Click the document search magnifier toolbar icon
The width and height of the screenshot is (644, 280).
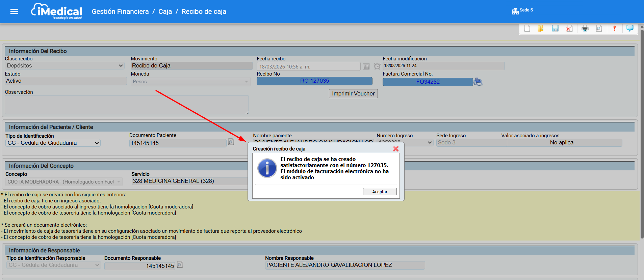599,29
